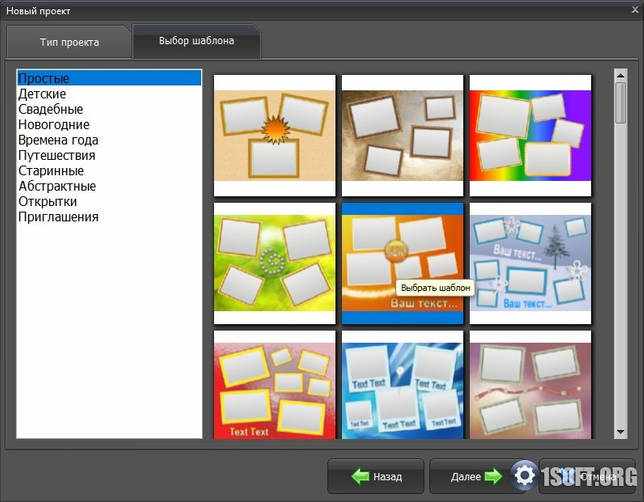Viewport: 644px width, 502px height.
Task: Select the Детские category
Action: click(x=42, y=94)
